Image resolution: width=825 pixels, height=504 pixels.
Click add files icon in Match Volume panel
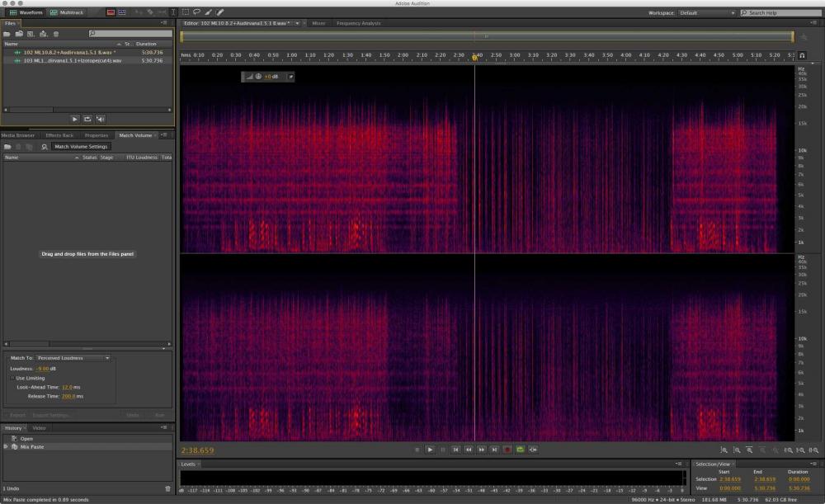click(x=7, y=147)
